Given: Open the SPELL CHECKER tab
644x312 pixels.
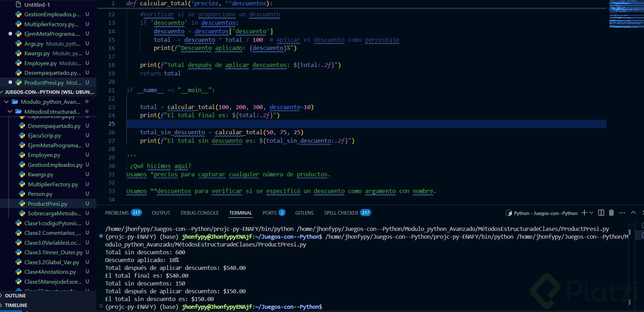Looking at the screenshot, I should tap(341, 213).
